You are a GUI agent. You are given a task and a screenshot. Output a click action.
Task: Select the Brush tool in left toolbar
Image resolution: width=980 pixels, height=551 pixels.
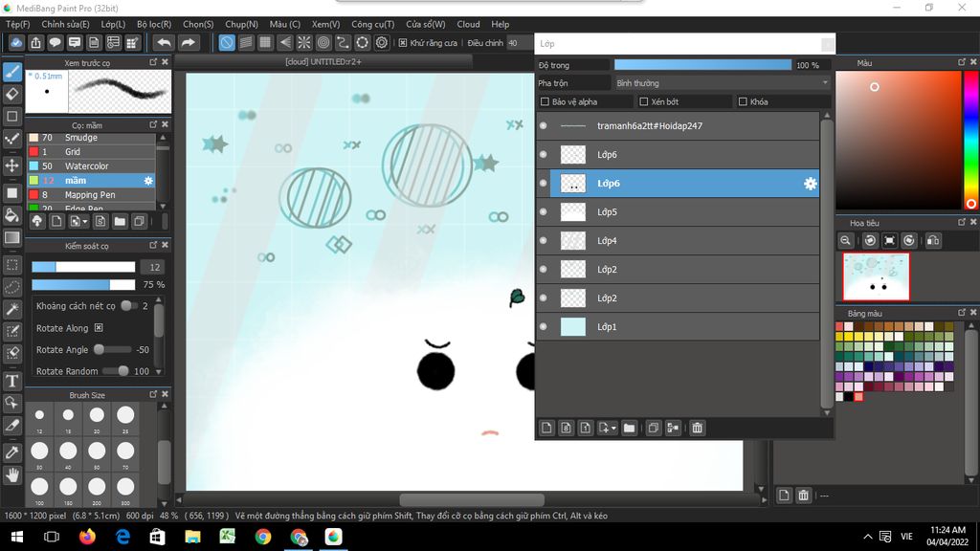[x=11, y=72]
